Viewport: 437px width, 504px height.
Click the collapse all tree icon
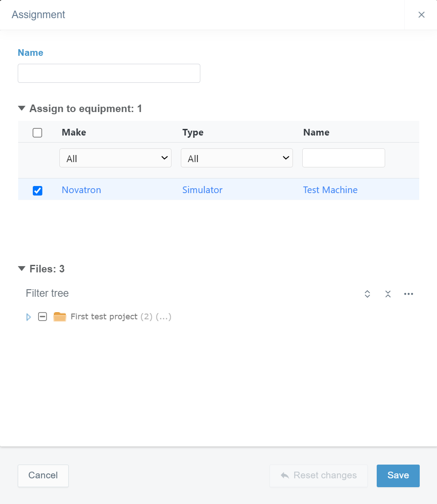coord(388,294)
